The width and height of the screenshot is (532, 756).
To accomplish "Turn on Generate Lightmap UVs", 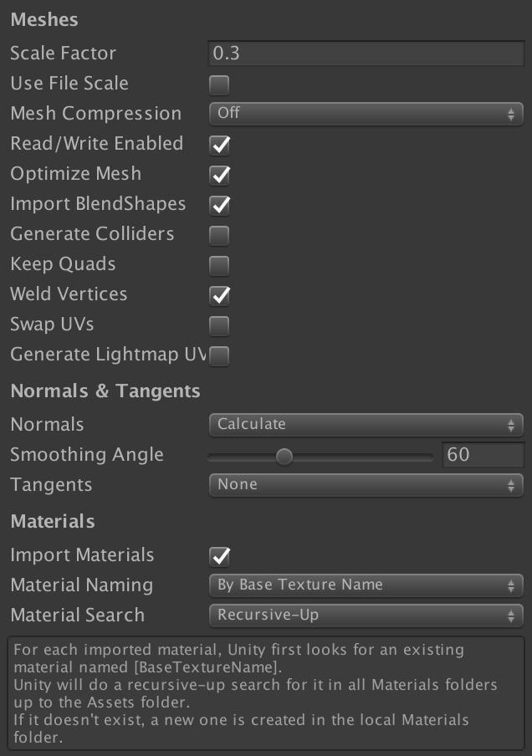I will pos(218,355).
